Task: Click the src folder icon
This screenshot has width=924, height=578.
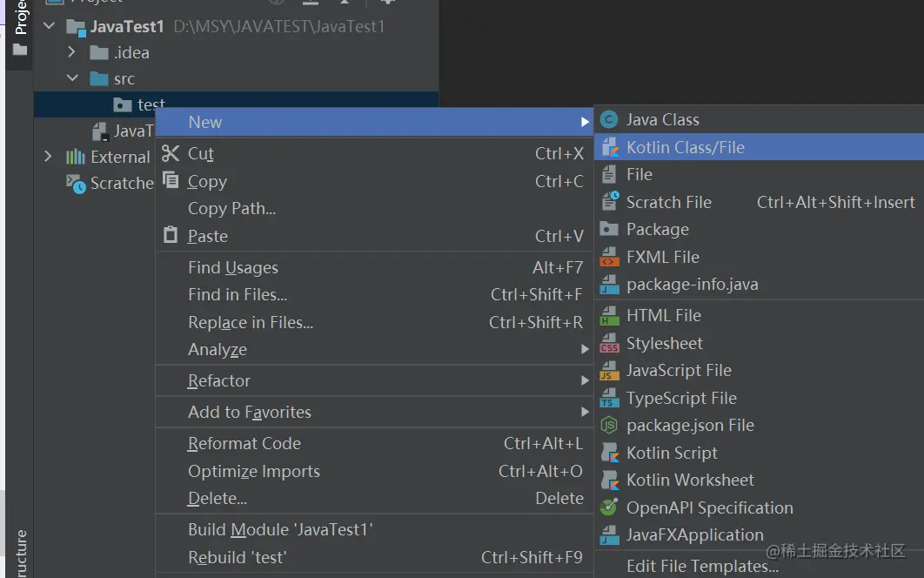Action: tap(99, 79)
